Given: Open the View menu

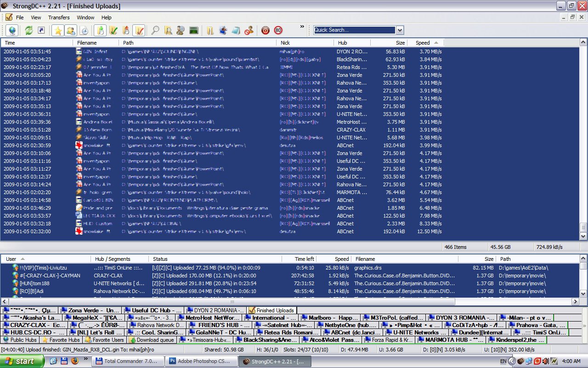Looking at the screenshot, I should pyautogui.click(x=36, y=17).
